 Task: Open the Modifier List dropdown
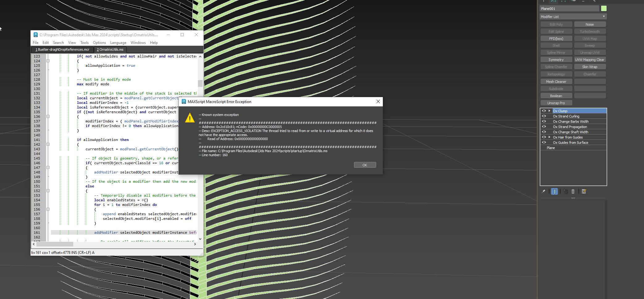point(573,17)
